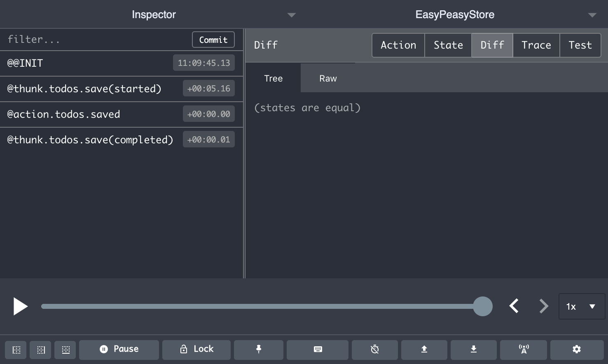Open the keyboard dispatcher icon
The width and height of the screenshot is (608, 364).
point(318,350)
